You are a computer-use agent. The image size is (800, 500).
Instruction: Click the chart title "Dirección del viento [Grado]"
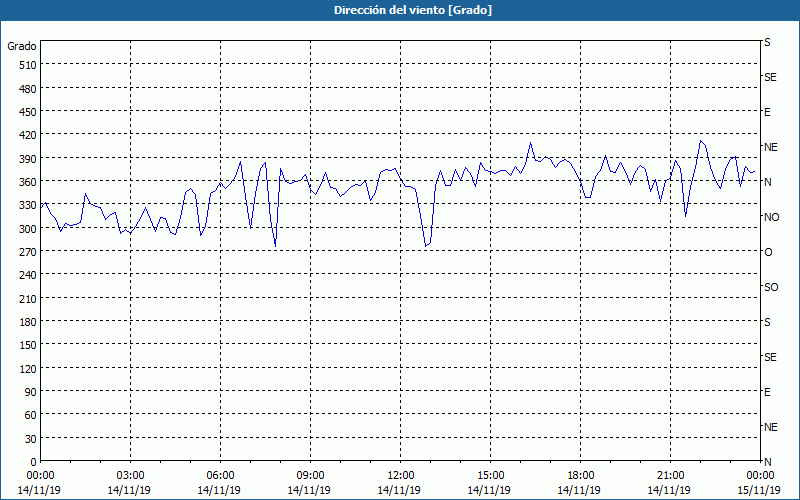coord(413,10)
